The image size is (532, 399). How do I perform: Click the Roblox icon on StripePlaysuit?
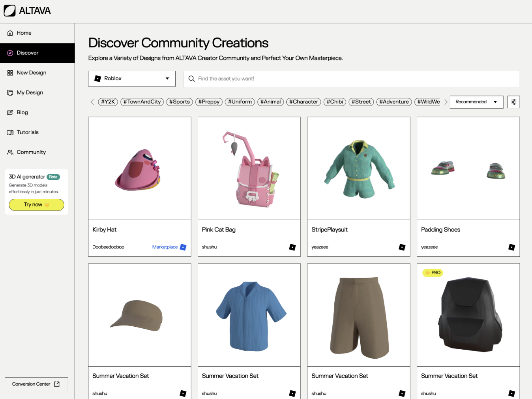(402, 247)
